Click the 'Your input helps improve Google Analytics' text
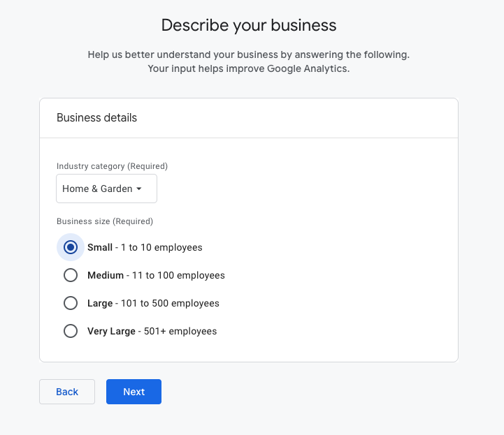504x435 pixels. [248, 68]
